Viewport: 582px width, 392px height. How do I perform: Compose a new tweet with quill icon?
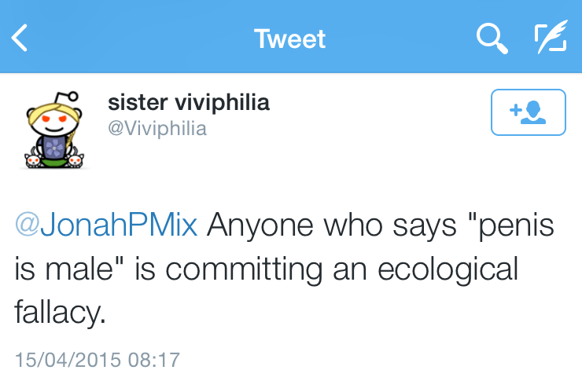[550, 38]
